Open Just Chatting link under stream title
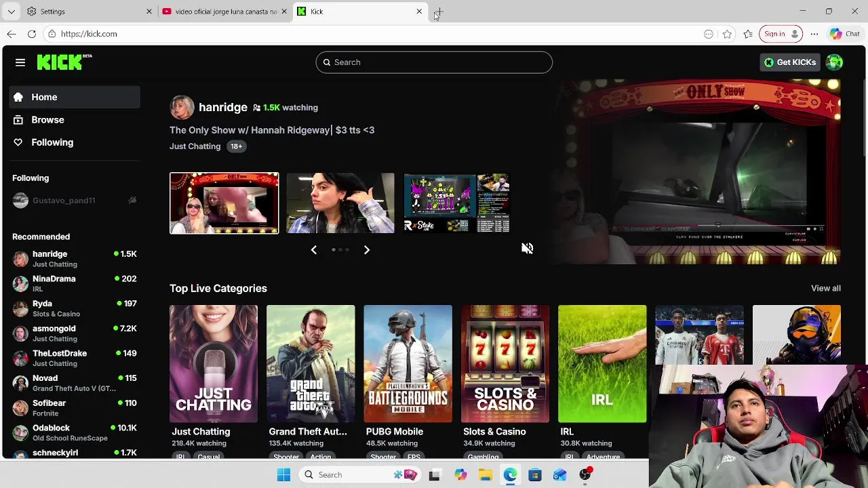This screenshot has width=868, height=488. click(195, 146)
